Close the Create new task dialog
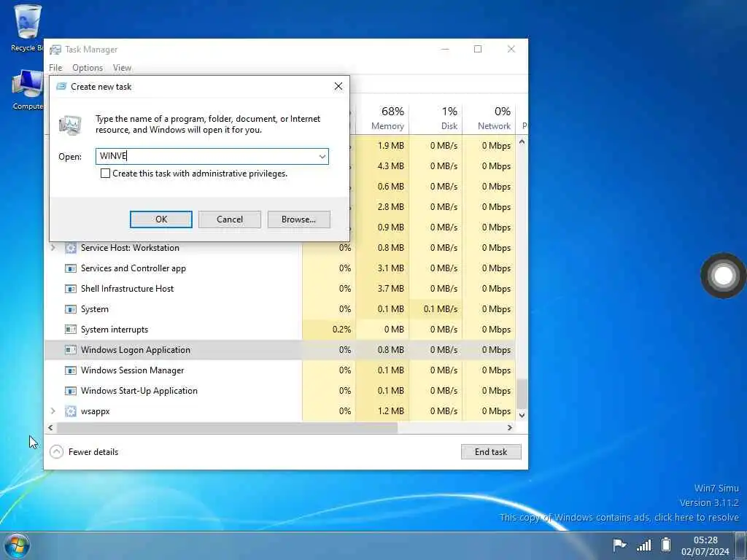Image resolution: width=747 pixels, height=560 pixels. 338,86
